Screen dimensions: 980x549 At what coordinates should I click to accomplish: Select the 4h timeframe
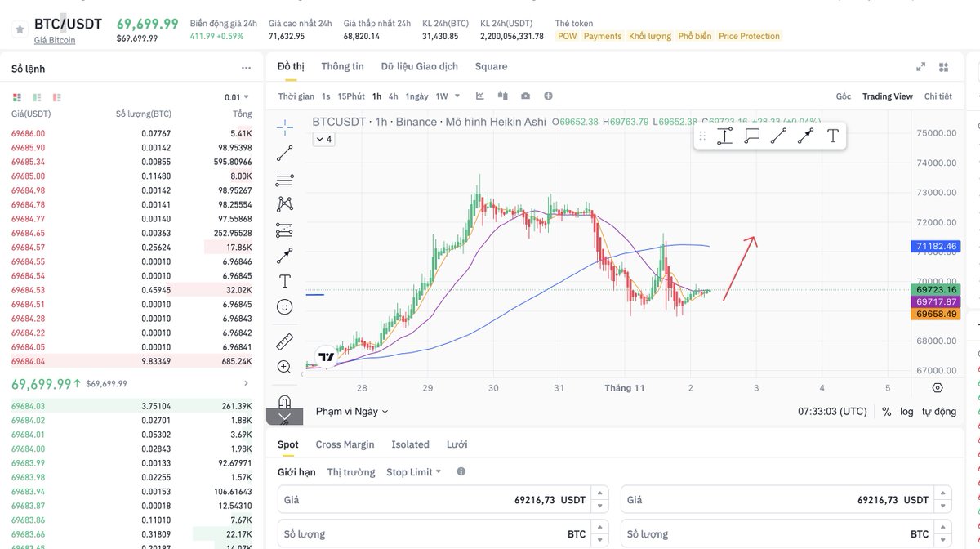[394, 96]
